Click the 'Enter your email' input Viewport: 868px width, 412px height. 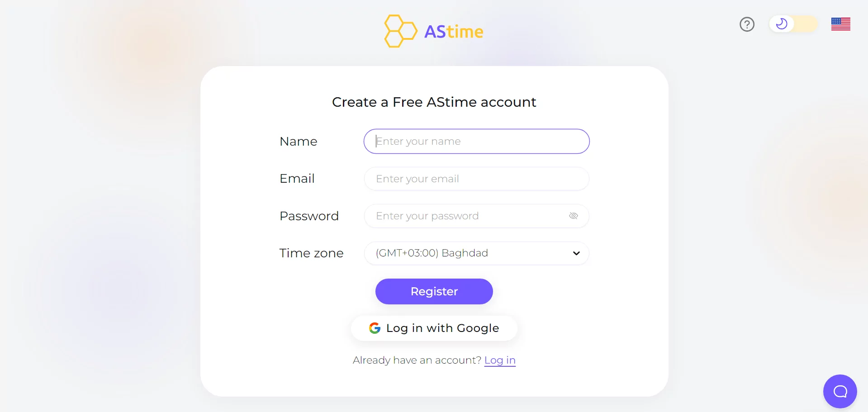click(x=476, y=179)
